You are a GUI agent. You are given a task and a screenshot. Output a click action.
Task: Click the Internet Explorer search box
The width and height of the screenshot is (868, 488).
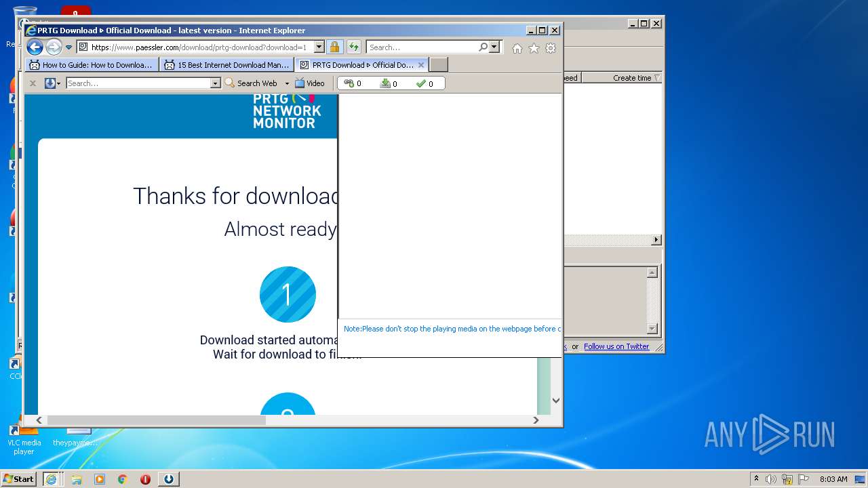coord(422,47)
